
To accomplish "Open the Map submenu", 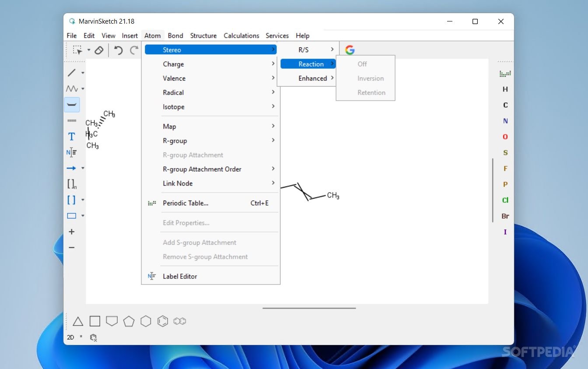I will point(211,127).
